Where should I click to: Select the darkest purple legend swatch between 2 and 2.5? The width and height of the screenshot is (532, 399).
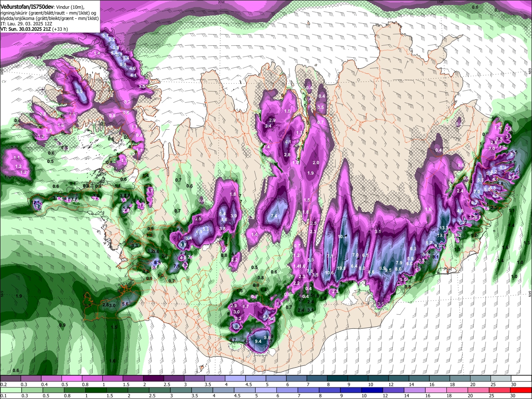click(x=153, y=379)
